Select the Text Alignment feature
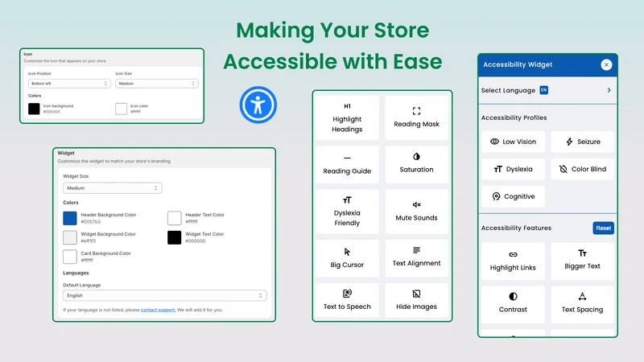The width and height of the screenshot is (644, 362). [416, 258]
